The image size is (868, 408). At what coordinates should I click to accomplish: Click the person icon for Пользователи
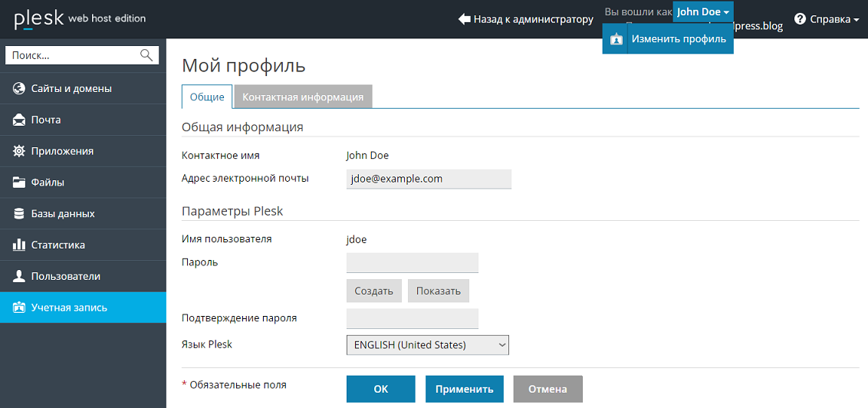(19, 276)
